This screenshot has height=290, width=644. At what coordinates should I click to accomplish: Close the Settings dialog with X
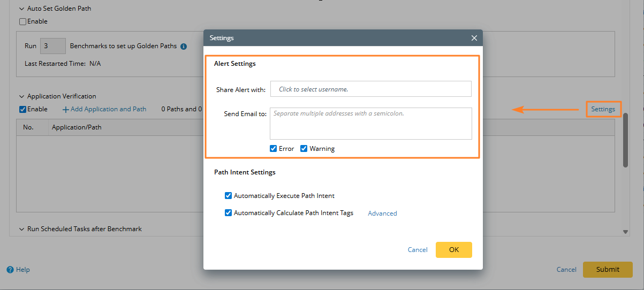pyautogui.click(x=474, y=38)
